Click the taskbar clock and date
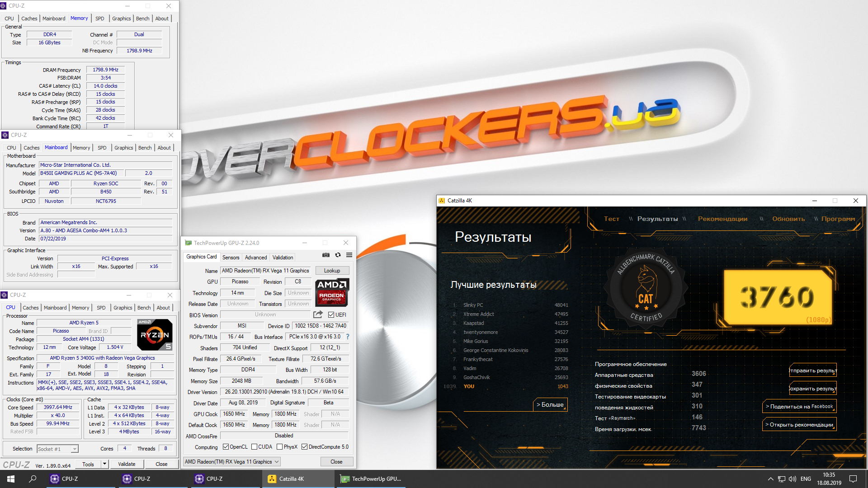Viewport: 868px width, 488px height. (x=829, y=479)
